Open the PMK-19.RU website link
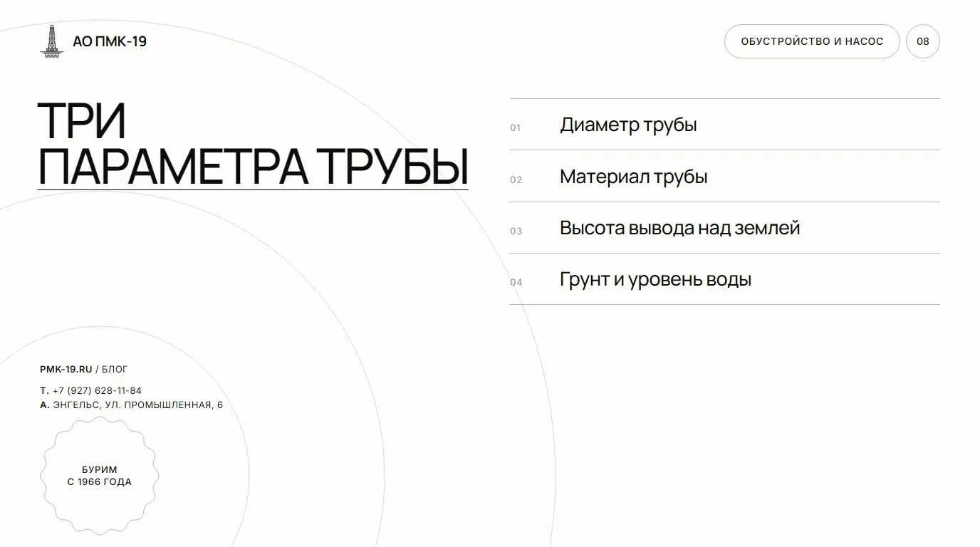 66,369
